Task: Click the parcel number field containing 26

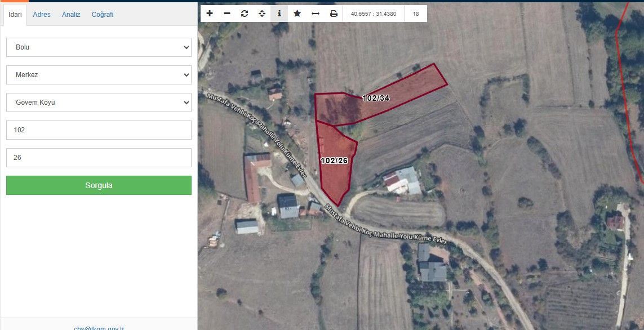Action: (99, 157)
